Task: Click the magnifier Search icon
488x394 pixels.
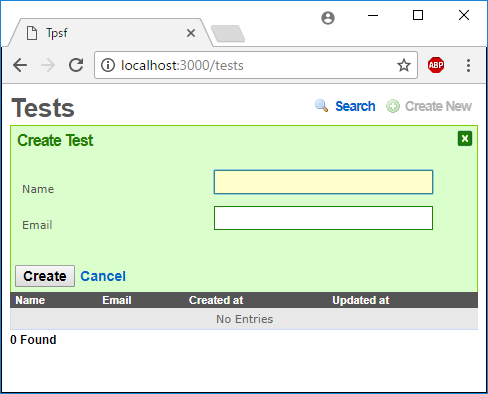Action: [x=321, y=106]
